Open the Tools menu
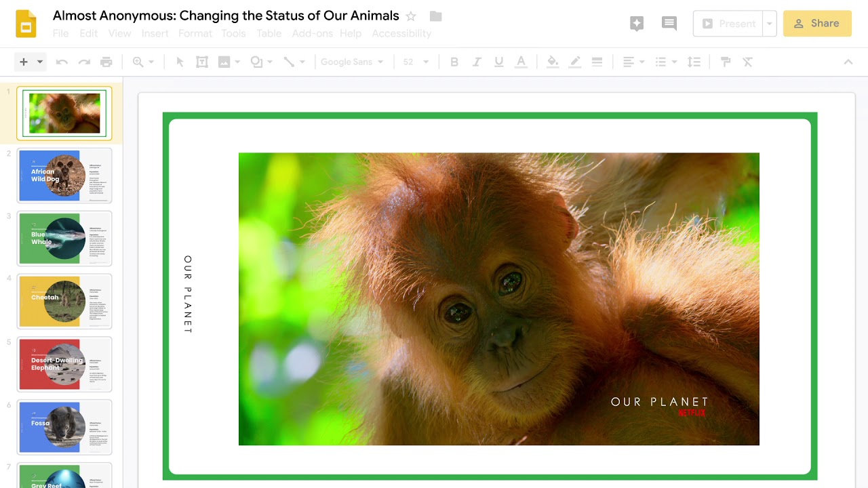 (233, 33)
